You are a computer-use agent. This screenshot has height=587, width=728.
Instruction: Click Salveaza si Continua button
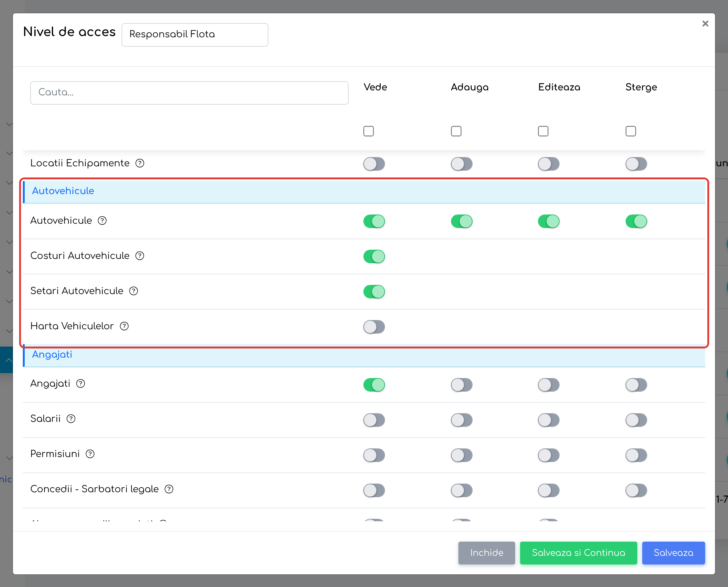[578, 553]
